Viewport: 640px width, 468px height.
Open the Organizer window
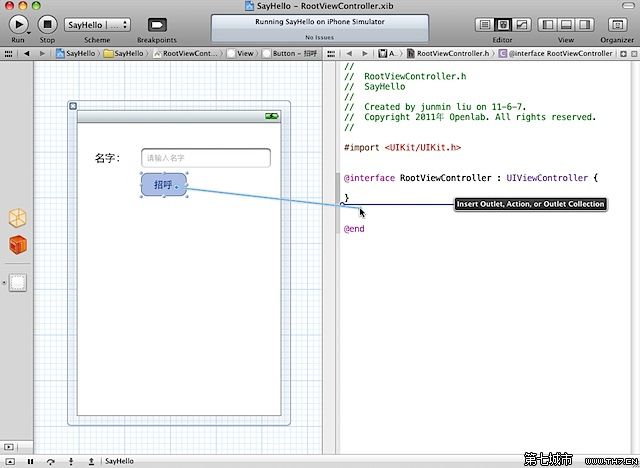617,25
